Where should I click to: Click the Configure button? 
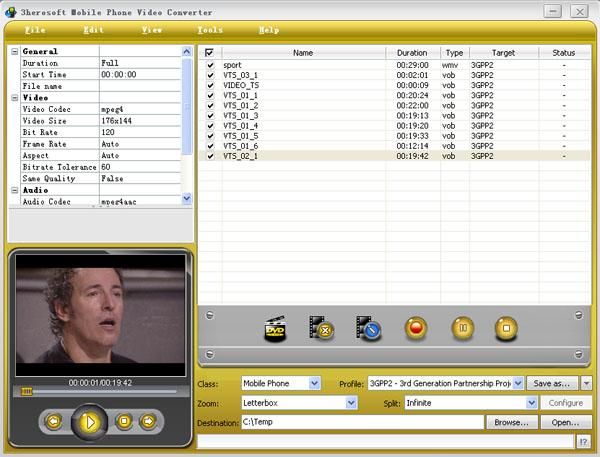click(566, 403)
